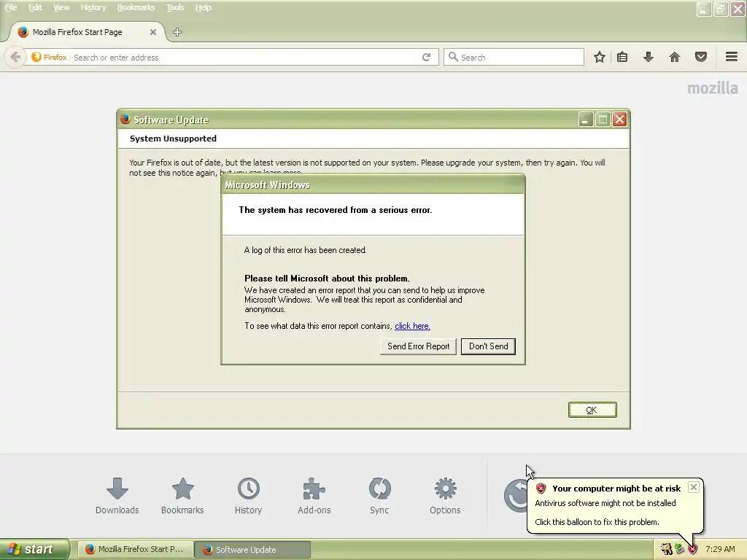Open the Help menu
Image resolution: width=747 pixels, height=560 pixels.
point(203,7)
